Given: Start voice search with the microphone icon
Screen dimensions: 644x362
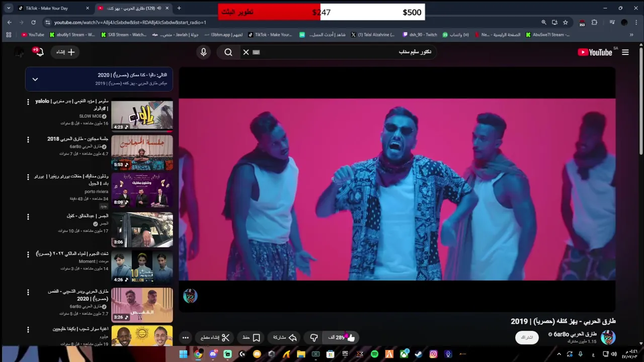Looking at the screenshot, I should coord(203,52).
